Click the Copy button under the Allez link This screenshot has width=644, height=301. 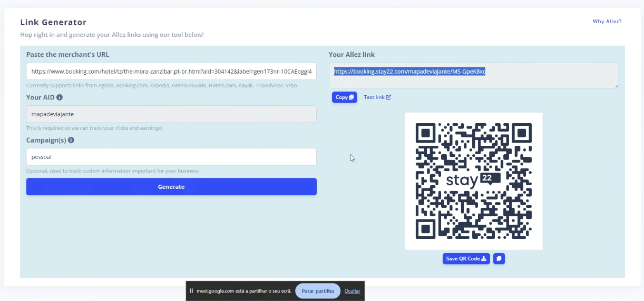[345, 97]
